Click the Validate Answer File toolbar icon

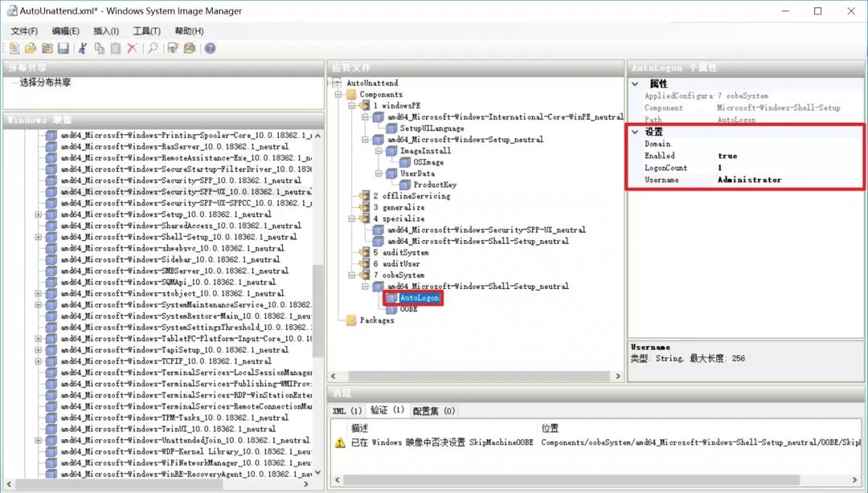tap(173, 49)
